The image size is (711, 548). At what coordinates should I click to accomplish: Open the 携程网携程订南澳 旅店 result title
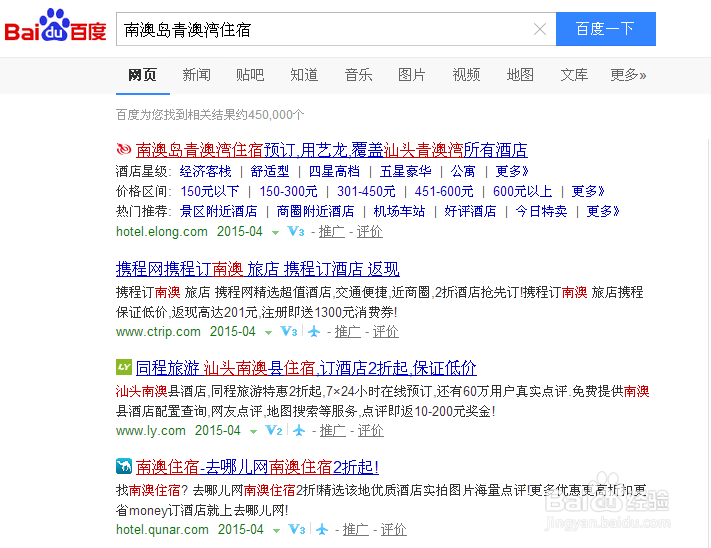pos(258,269)
